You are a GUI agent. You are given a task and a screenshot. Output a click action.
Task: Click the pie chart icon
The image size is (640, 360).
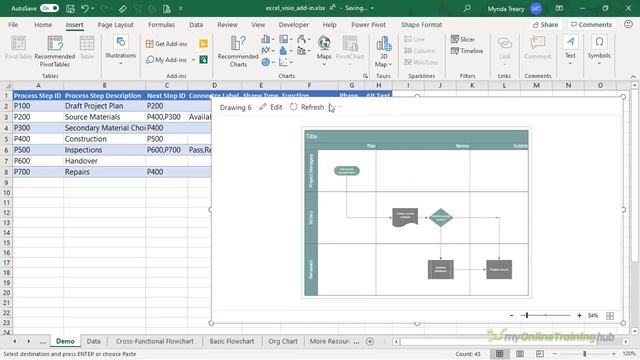click(x=267, y=62)
